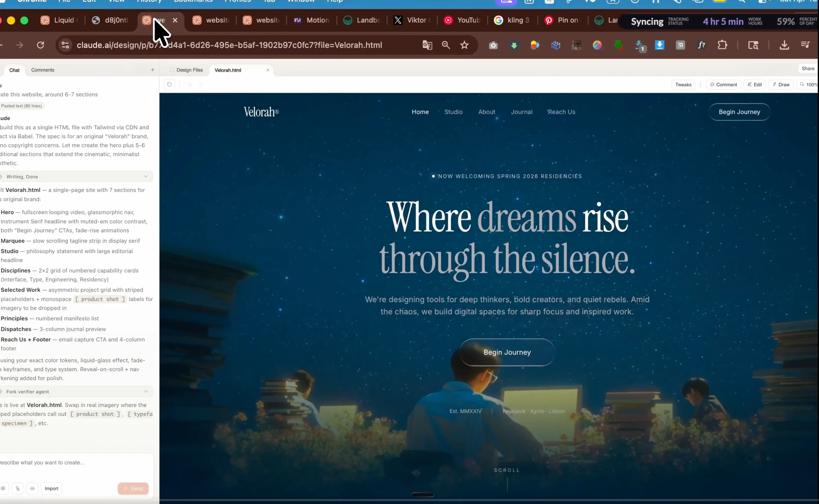
Task: Enable Comment mode in toolbar
Action: click(x=723, y=85)
